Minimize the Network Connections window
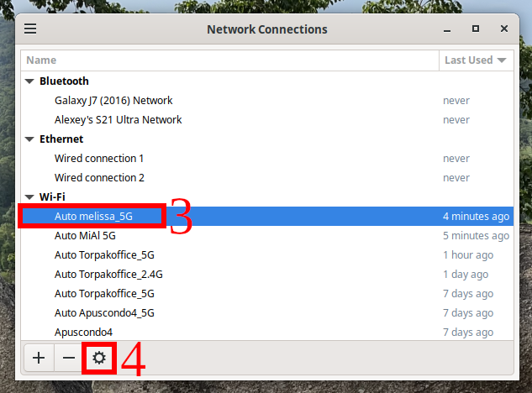The height and width of the screenshot is (393, 532). [x=445, y=29]
